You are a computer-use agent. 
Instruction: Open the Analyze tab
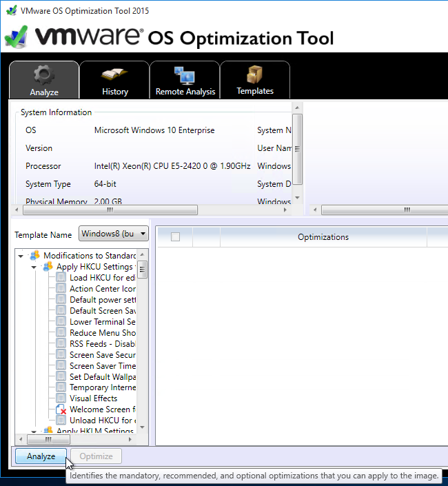click(x=44, y=80)
